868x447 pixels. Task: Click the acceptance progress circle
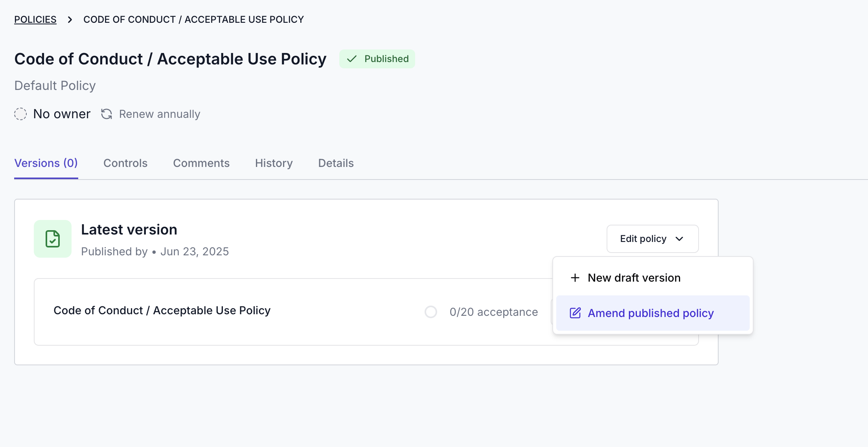431,312
